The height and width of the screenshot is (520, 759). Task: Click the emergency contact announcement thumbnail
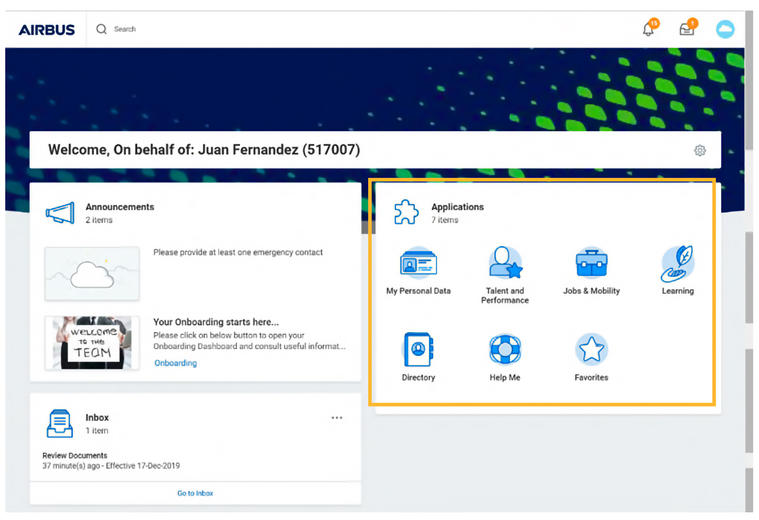[x=92, y=273]
